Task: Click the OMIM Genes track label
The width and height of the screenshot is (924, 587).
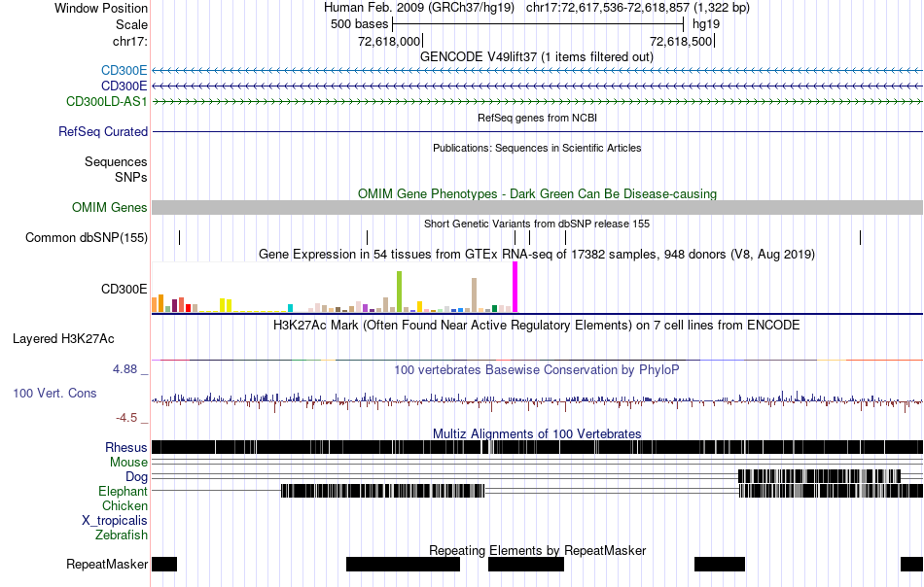Action: pyautogui.click(x=109, y=207)
